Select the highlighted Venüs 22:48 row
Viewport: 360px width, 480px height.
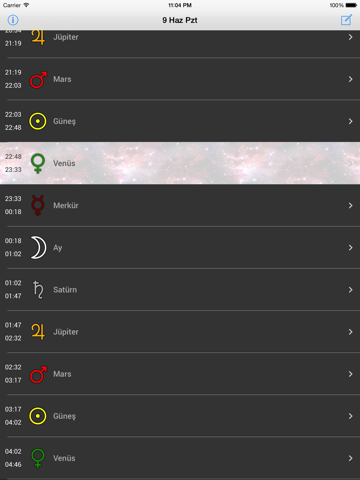tap(180, 163)
